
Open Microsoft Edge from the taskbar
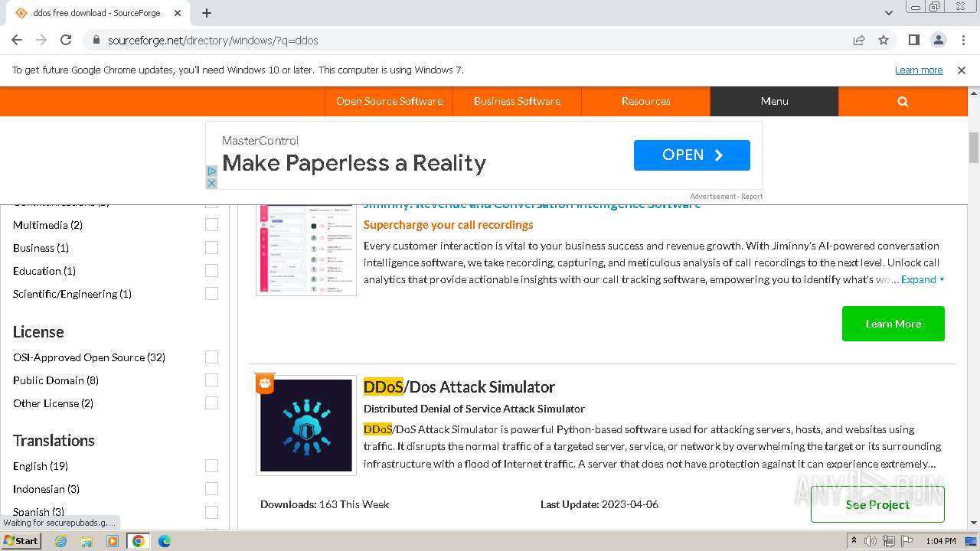[x=165, y=541]
